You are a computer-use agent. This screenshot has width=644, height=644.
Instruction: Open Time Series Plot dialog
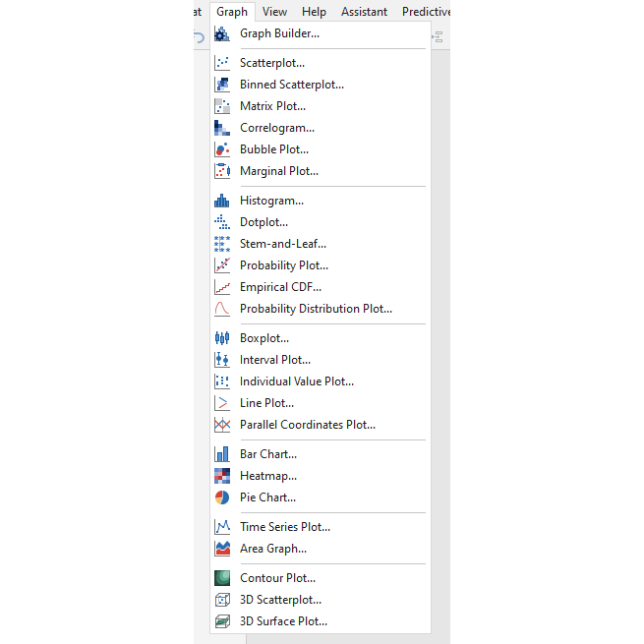[285, 527]
